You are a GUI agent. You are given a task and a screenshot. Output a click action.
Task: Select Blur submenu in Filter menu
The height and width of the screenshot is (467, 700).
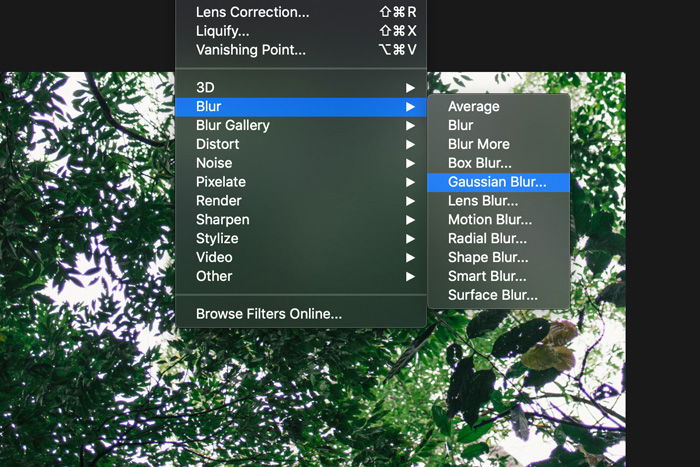301,107
